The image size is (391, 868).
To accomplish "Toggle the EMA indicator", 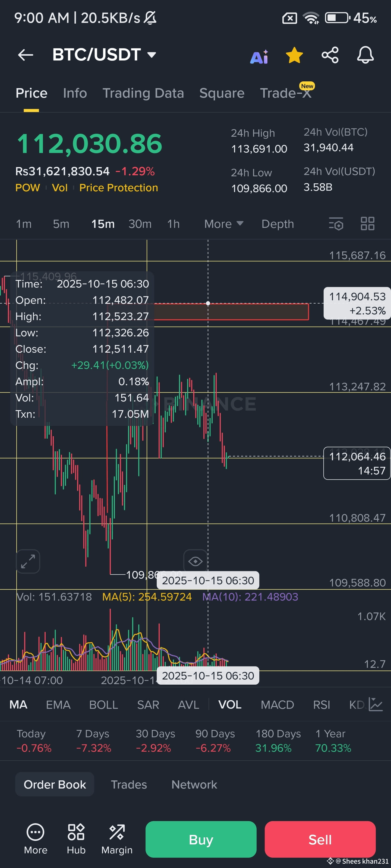I will coord(58,705).
